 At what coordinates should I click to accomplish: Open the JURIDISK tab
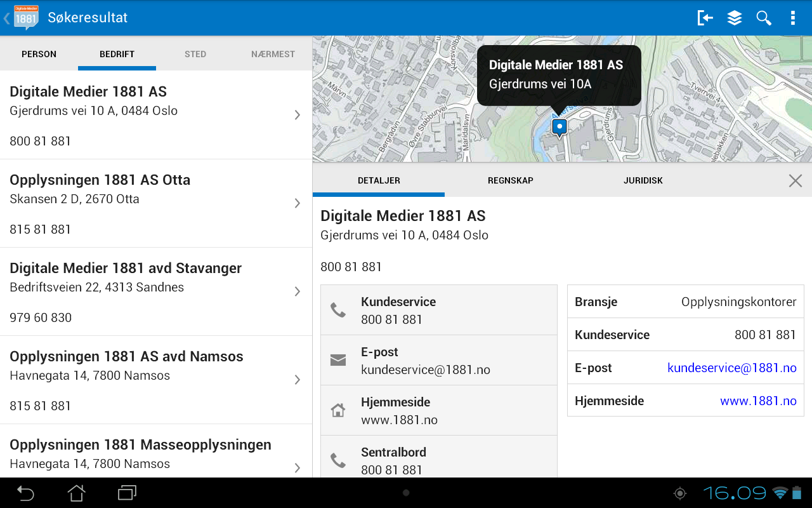tap(643, 180)
